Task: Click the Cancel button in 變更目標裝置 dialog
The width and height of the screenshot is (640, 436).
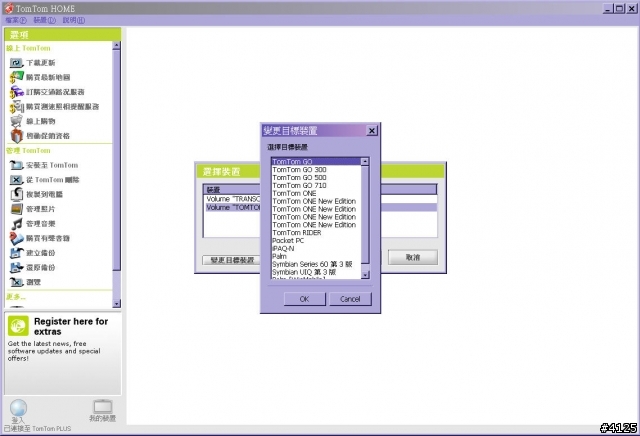Action: point(350,299)
